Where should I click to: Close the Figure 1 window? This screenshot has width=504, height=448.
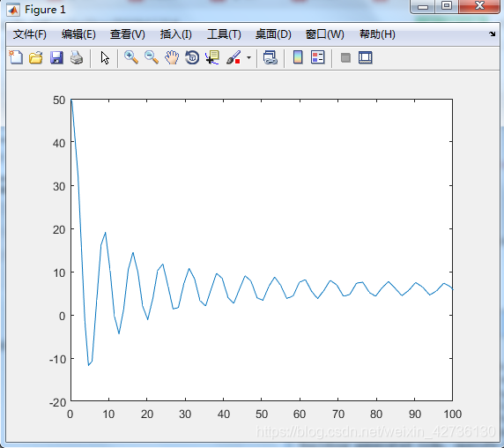pos(479,6)
